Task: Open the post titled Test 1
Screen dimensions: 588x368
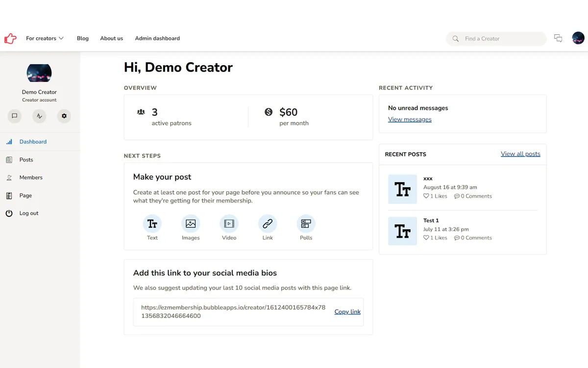Action: coord(431,220)
